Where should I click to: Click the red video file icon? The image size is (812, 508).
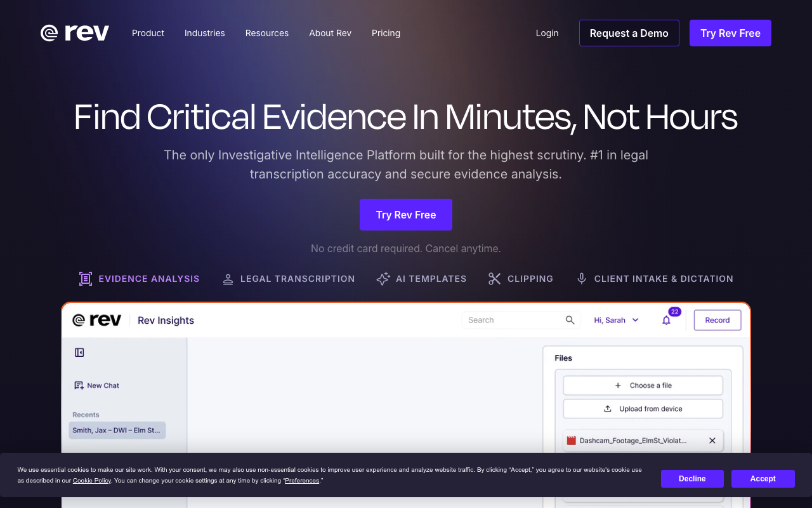pyautogui.click(x=572, y=441)
